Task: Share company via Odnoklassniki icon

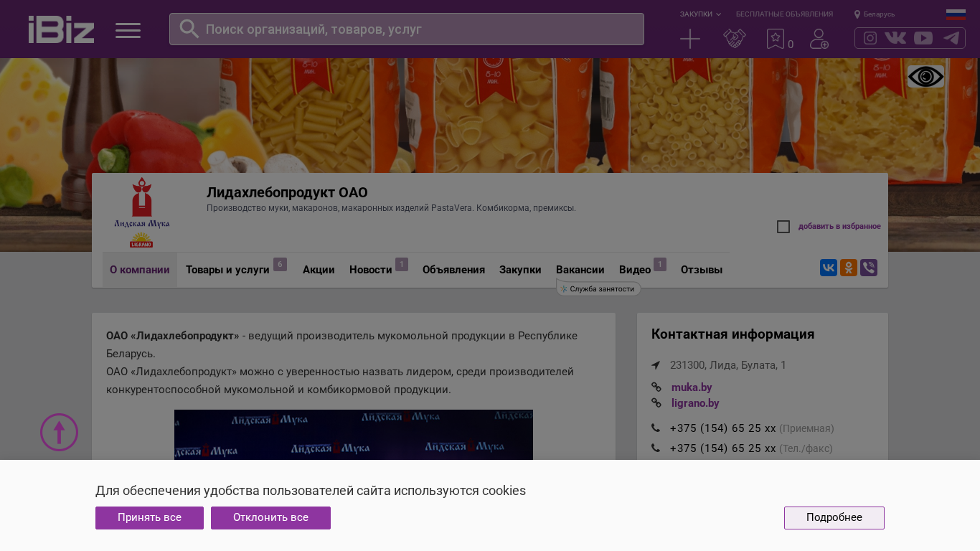Action: (x=849, y=268)
